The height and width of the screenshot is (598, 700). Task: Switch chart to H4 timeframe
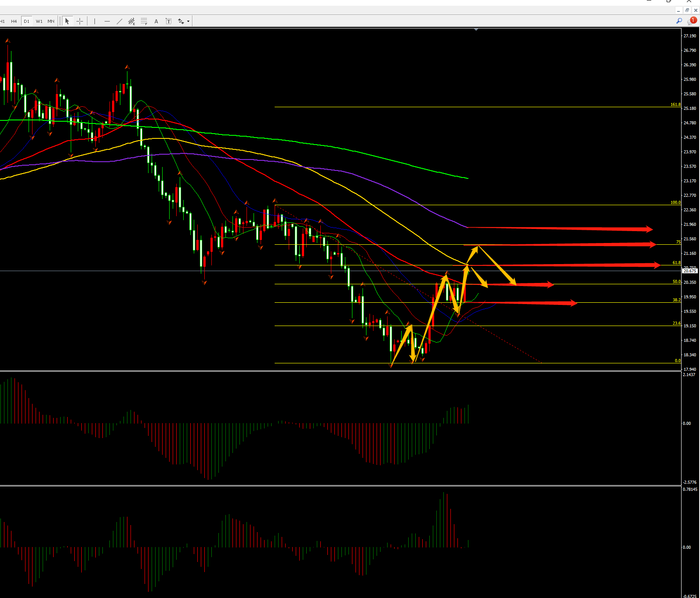(14, 21)
